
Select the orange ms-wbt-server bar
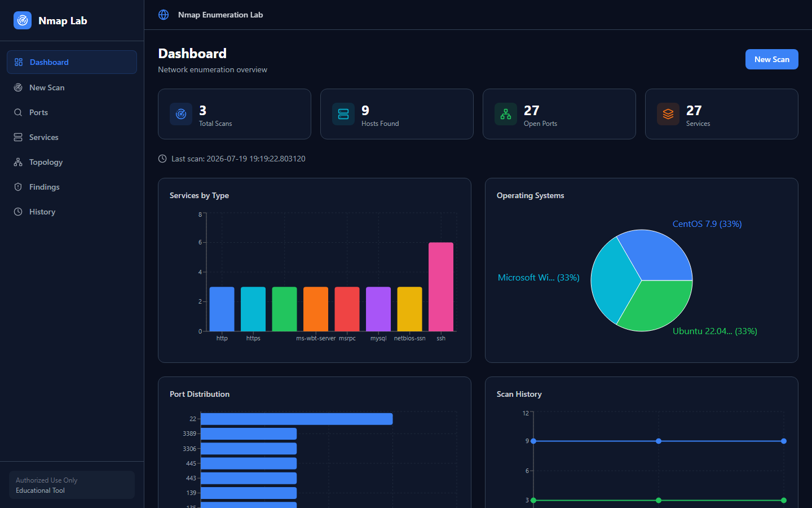316,309
